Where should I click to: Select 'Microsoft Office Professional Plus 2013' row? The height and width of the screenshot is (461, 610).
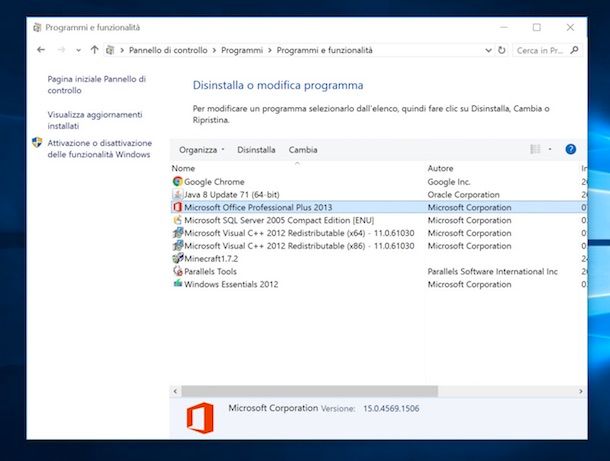tap(378, 207)
